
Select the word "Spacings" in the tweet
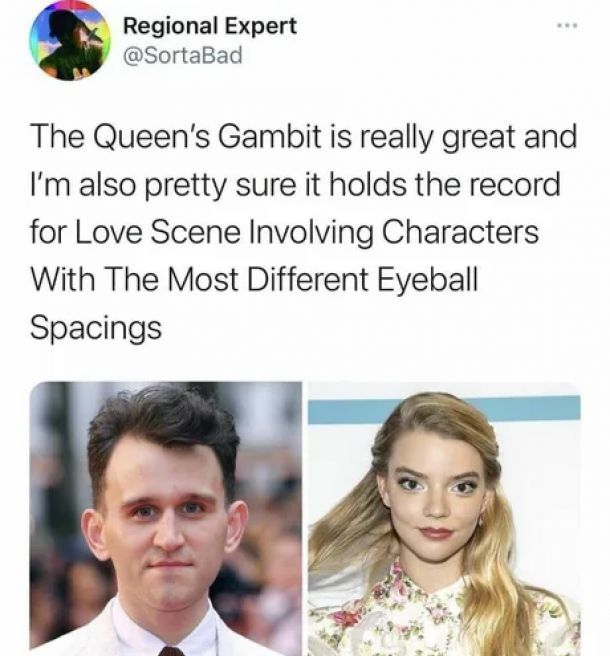click(96, 328)
